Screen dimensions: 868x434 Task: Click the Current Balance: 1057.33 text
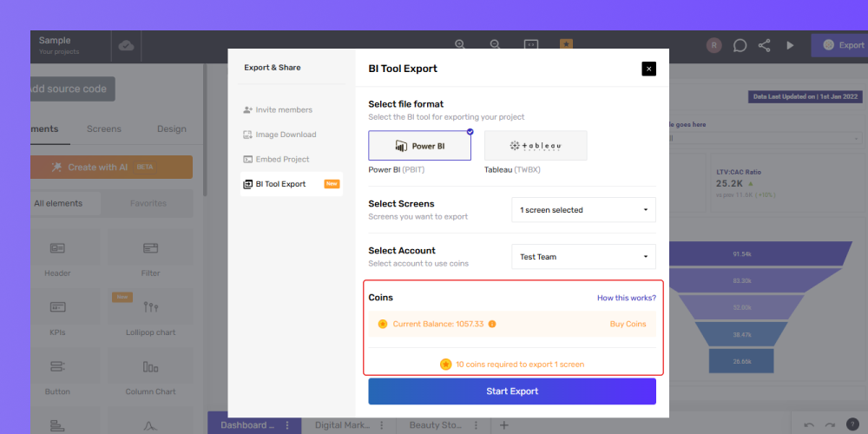pyautogui.click(x=438, y=324)
